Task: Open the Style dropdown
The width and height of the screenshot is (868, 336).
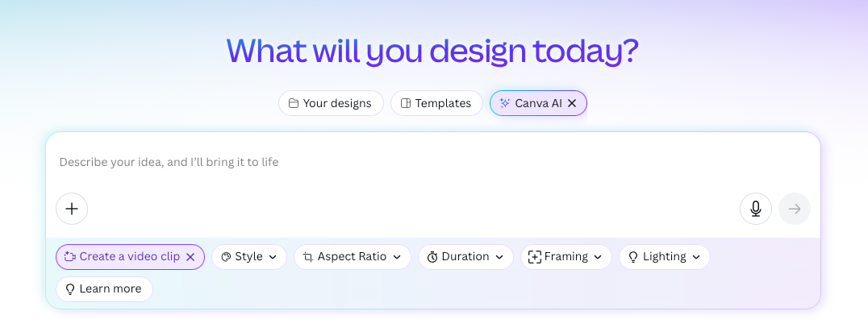Action: [249, 257]
